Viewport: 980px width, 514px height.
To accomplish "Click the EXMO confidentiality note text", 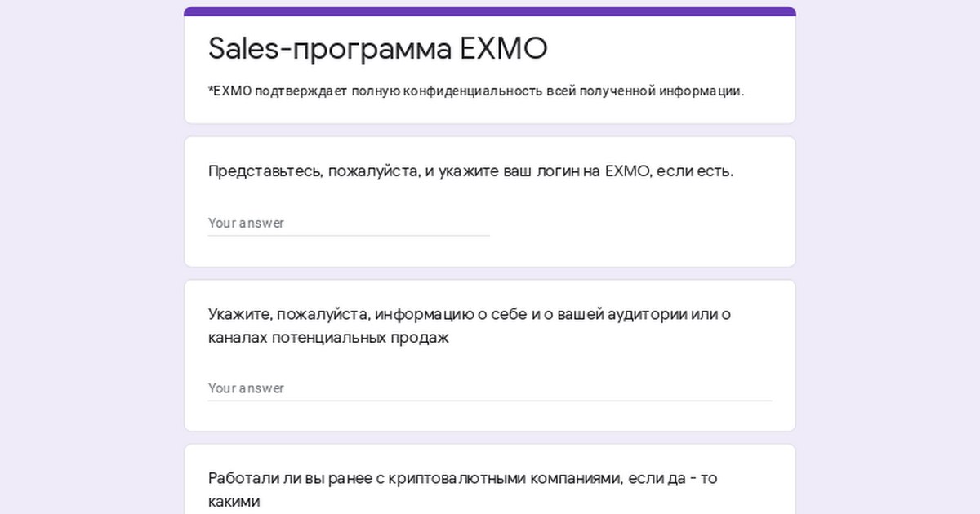I will pyautogui.click(x=476, y=91).
